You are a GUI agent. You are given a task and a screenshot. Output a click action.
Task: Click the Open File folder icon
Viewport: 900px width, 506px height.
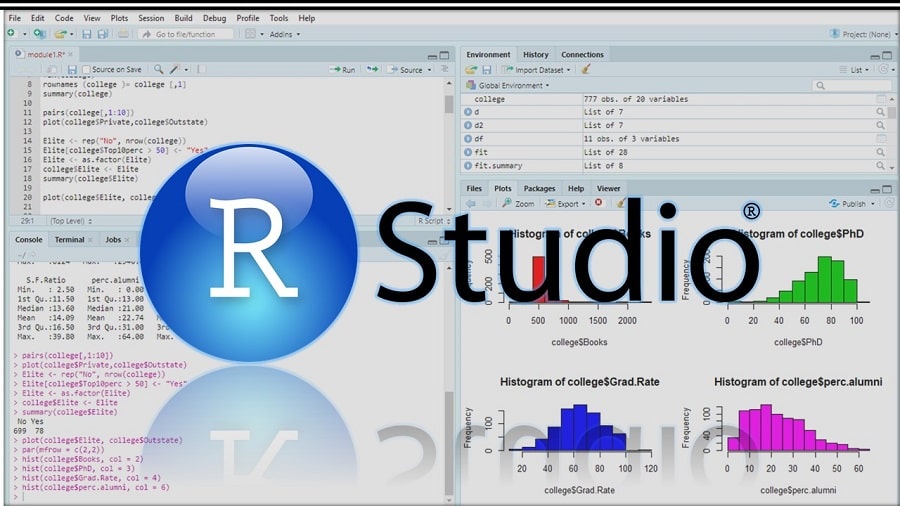(60, 34)
